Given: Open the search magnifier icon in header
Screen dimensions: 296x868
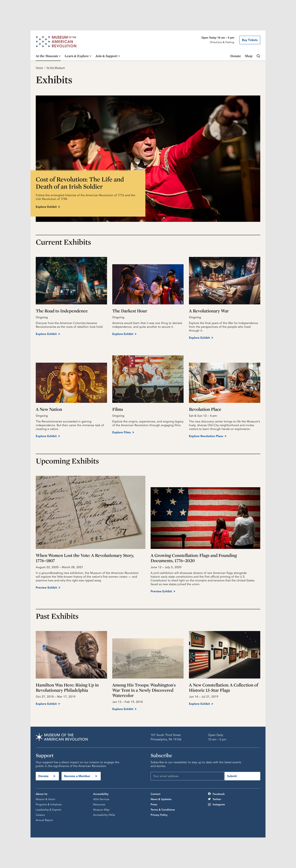Looking at the screenshot, I should click(x=258, y=56).
